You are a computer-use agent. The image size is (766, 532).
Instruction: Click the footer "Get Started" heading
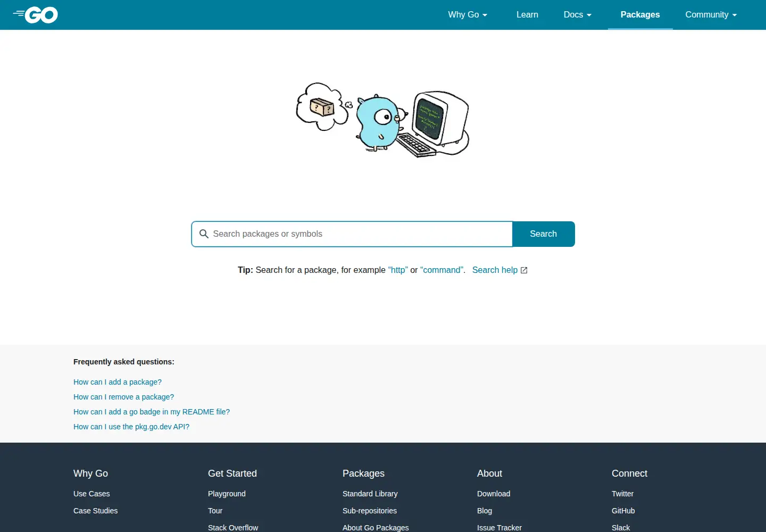click(x=232, y=473)
